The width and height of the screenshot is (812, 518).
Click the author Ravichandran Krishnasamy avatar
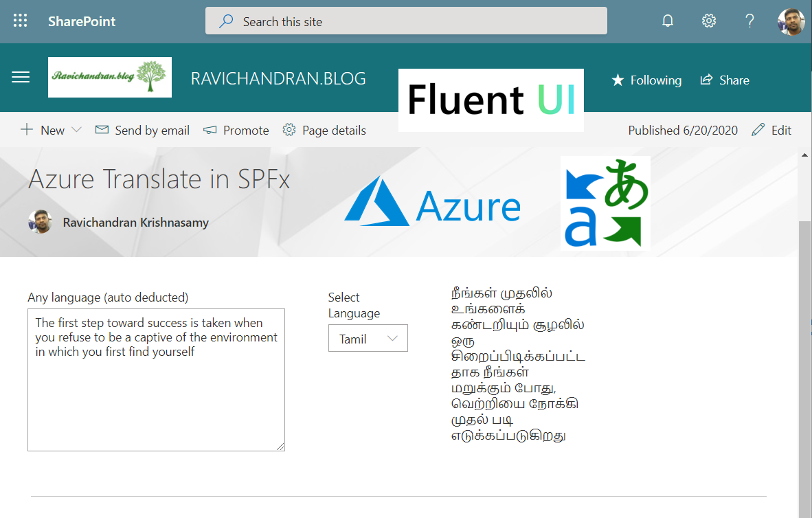pyautogui.click(x=40, y=222)
